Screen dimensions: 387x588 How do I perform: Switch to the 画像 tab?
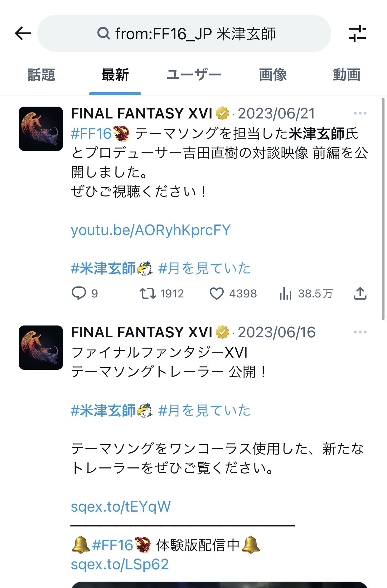273,75
